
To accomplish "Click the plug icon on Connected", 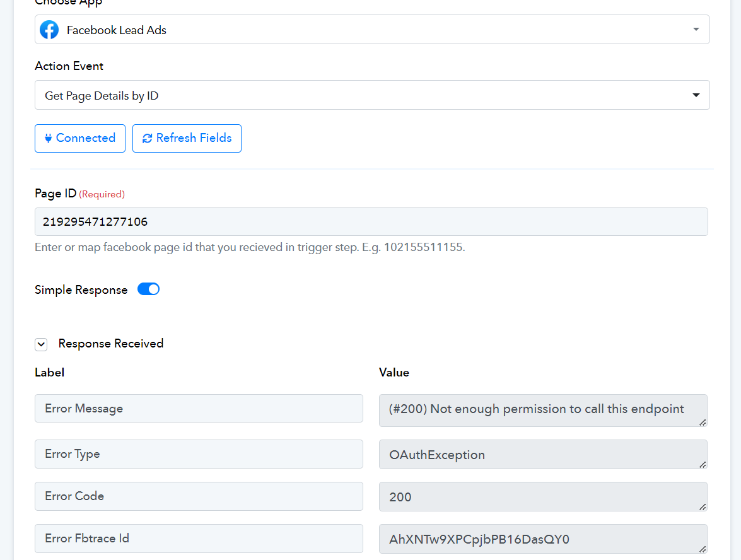I will pos(49,138).
